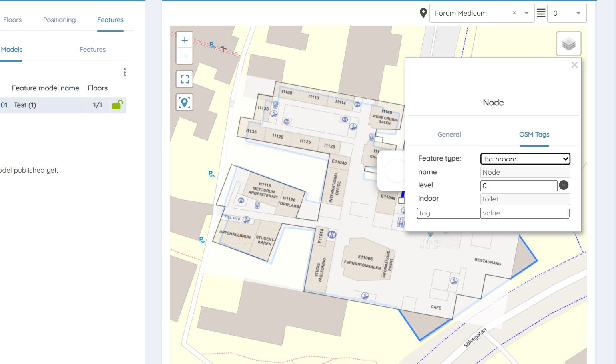Switch to the Positioning tab
This screenshot has width=616, height=364.
coord(59,20)
